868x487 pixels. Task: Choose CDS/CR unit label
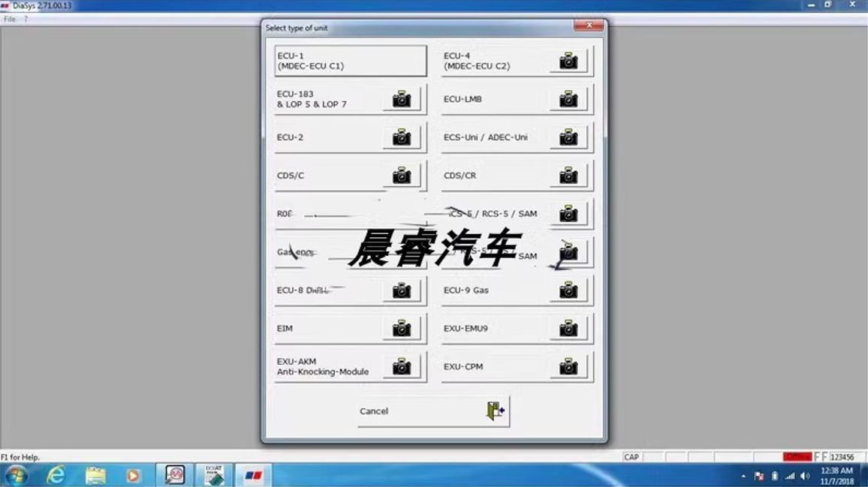pyautogui.click(x=460, y=176)
